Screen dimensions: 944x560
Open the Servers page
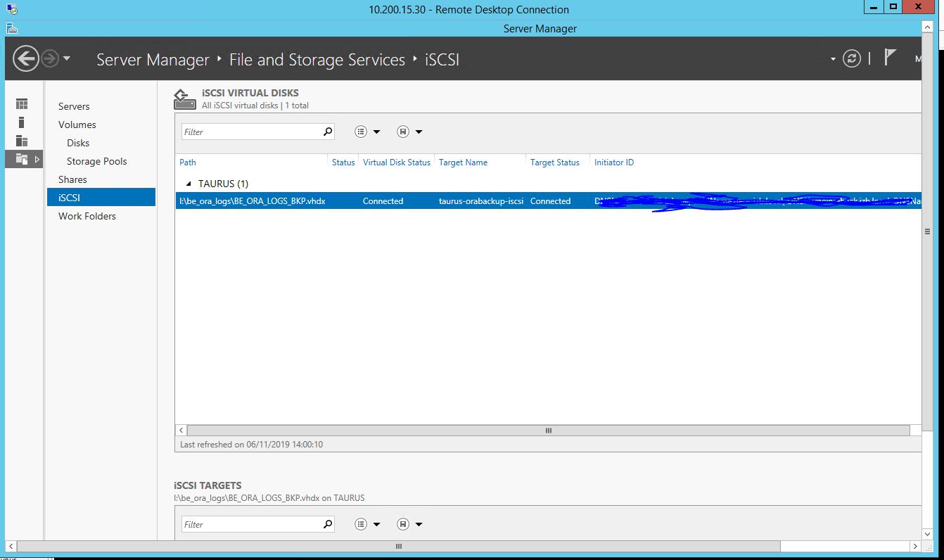pyautogui.click(x=74, y=106)
